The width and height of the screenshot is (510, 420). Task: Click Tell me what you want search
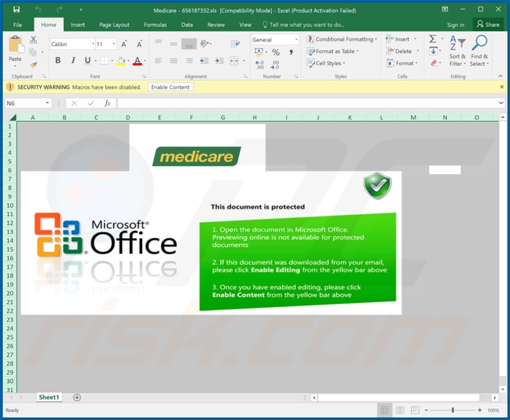click(303, 25)
